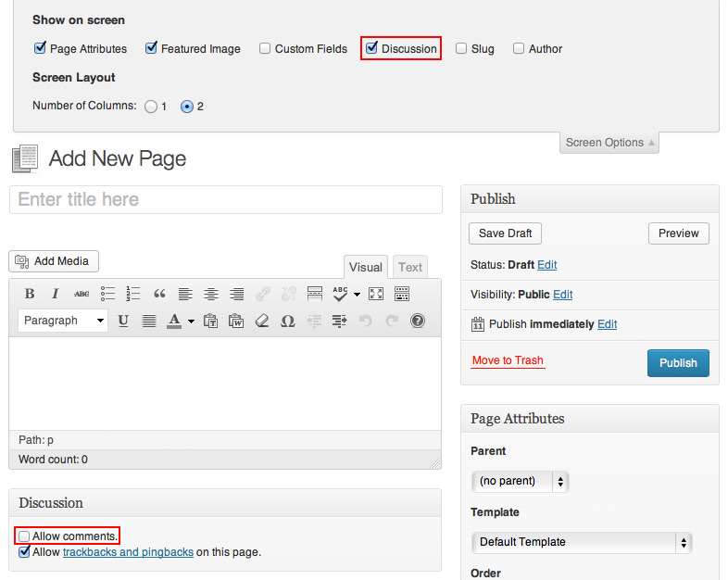Create an unordered bullet list
Viewport: 728px width, 580px height.
click(107, 294)
